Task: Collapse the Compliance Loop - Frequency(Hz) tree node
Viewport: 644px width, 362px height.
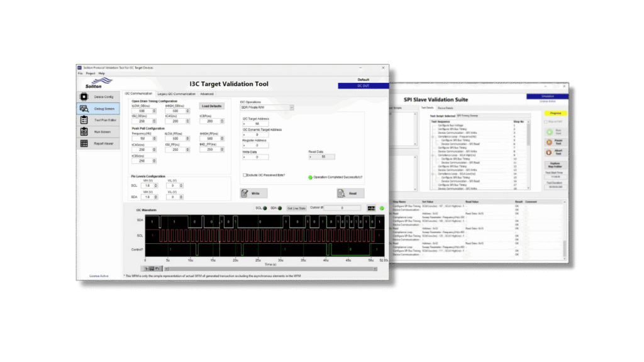Action: coord(433,136)
